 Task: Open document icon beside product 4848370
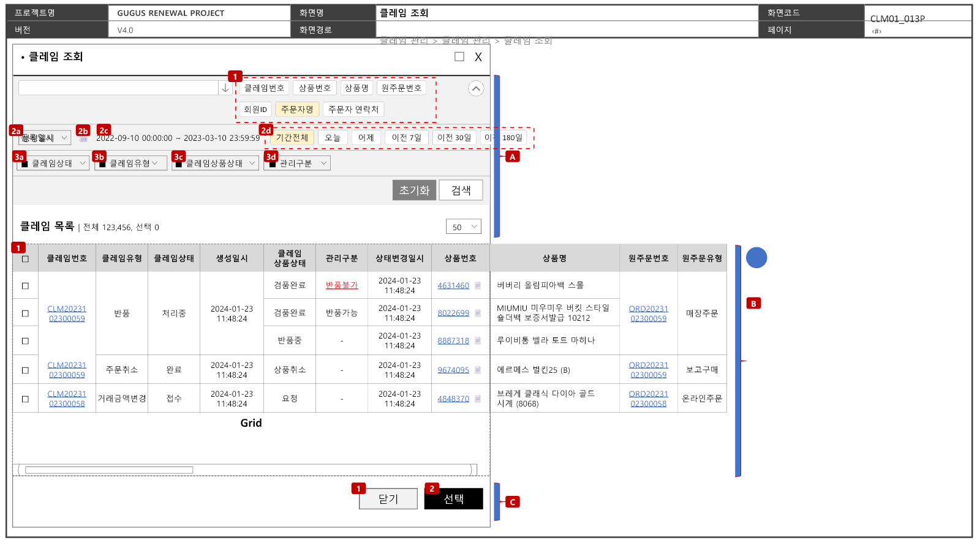coord(478,399)
